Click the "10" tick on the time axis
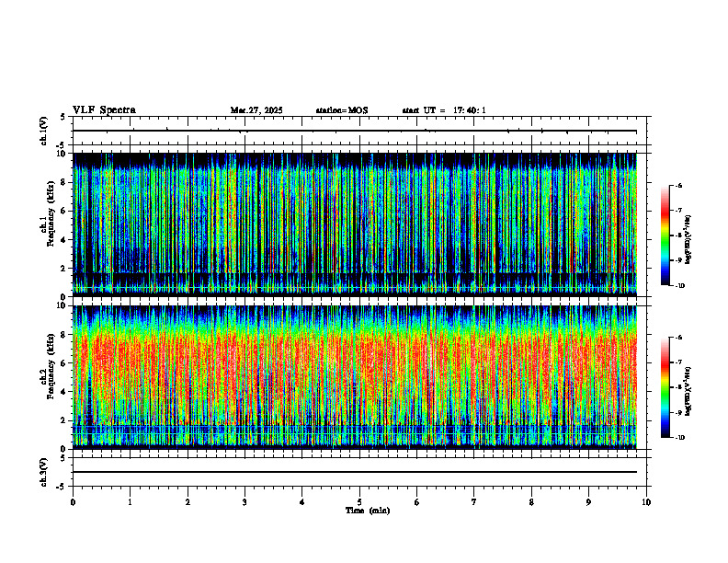Image resolution: width=728 pixels, height=563 pixels. (x=646, y=502)
